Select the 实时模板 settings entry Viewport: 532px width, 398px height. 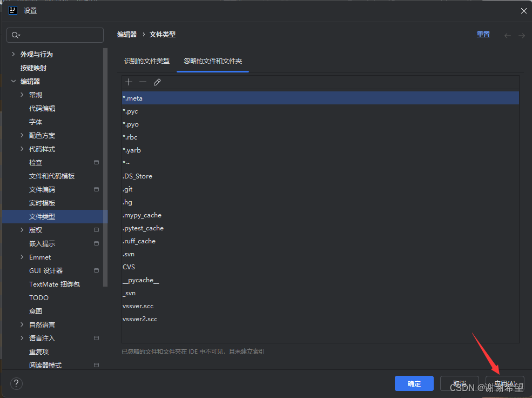tap(41, 202)
